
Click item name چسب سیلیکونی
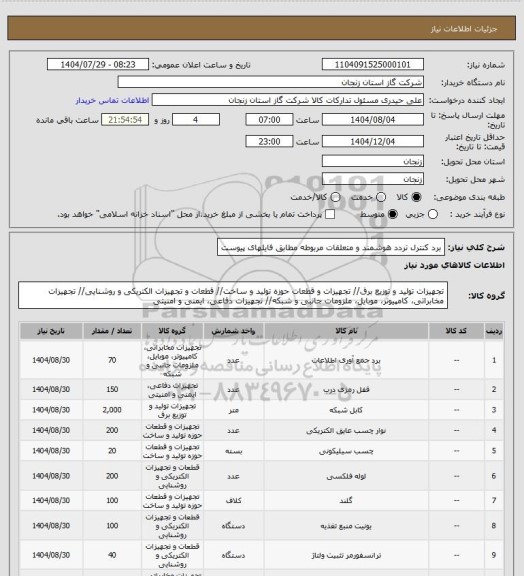tap(346, 451)
